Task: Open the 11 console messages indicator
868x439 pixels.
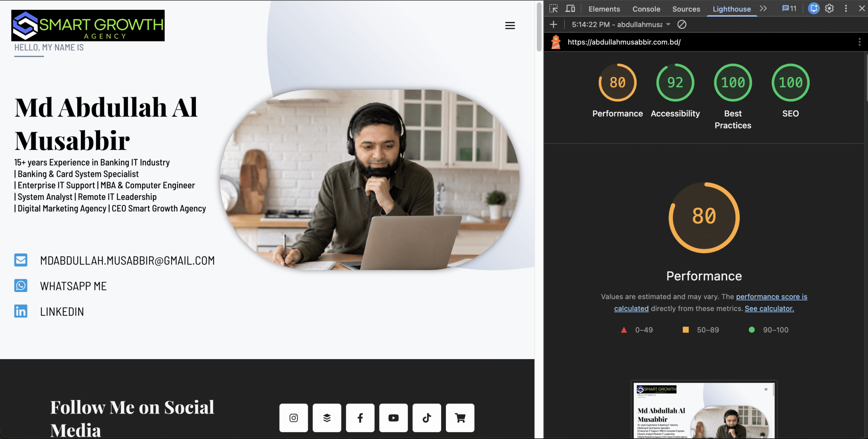Action: click(x=789, y=9)
